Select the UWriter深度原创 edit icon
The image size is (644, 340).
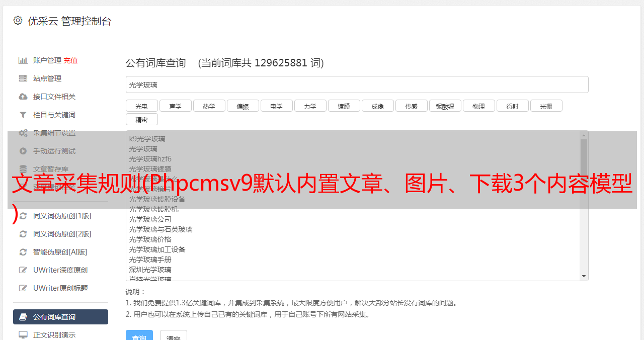23,270
